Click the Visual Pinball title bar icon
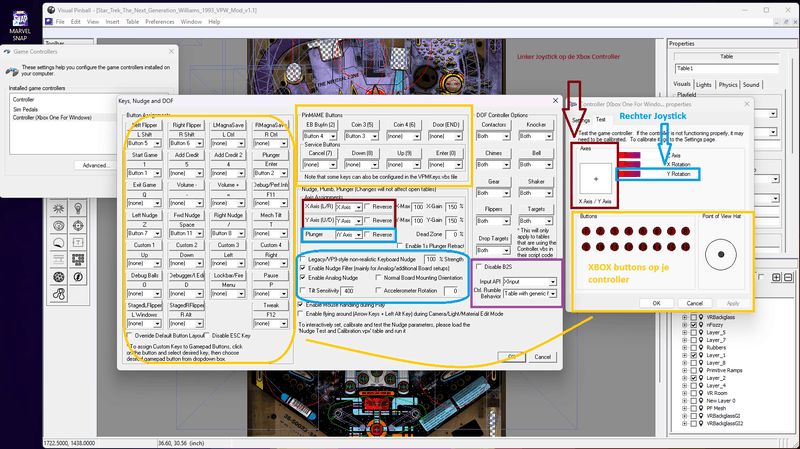Image resolution: width=800 pixels, height=449 pixels. [x=51, y=10]
